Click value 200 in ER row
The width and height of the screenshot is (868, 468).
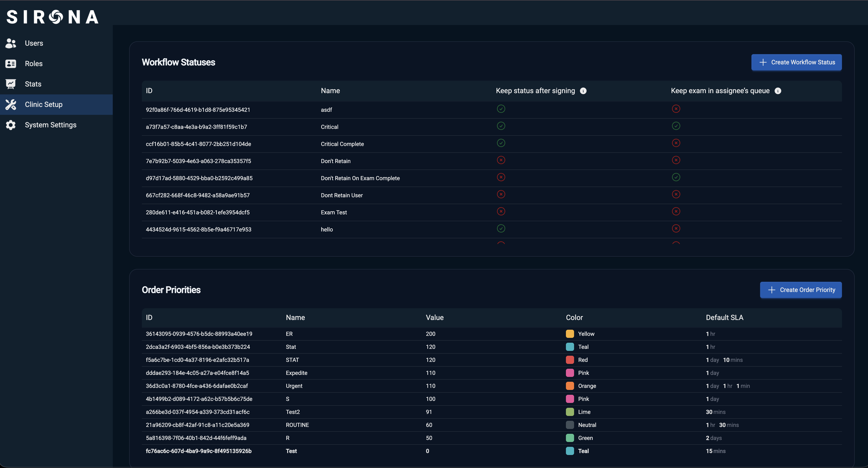(x=430, y=334)
